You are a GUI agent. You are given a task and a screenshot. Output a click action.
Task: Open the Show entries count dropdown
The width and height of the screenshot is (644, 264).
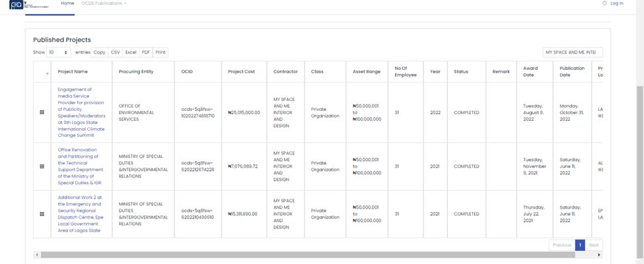[x=58, y=53]
